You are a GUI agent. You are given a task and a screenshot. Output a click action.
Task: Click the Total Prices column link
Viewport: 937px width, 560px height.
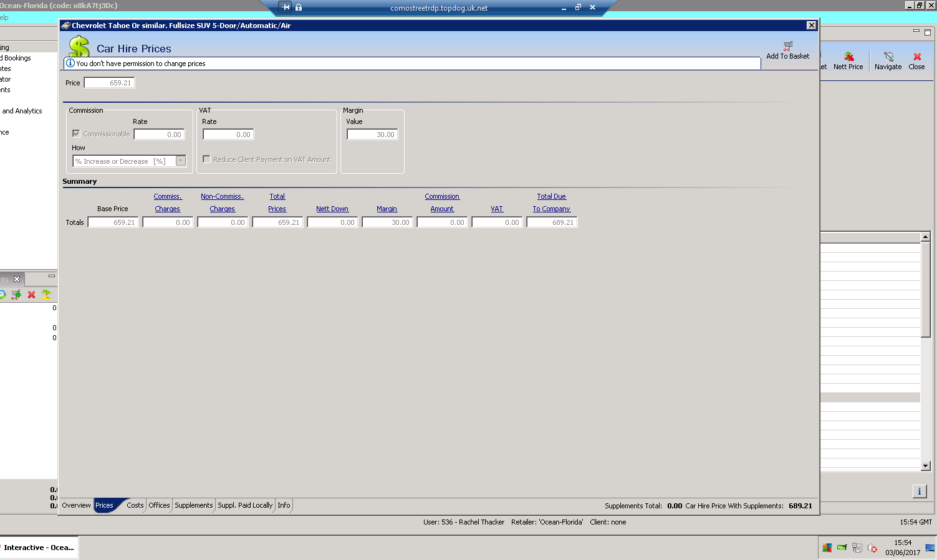click(277, 202)
